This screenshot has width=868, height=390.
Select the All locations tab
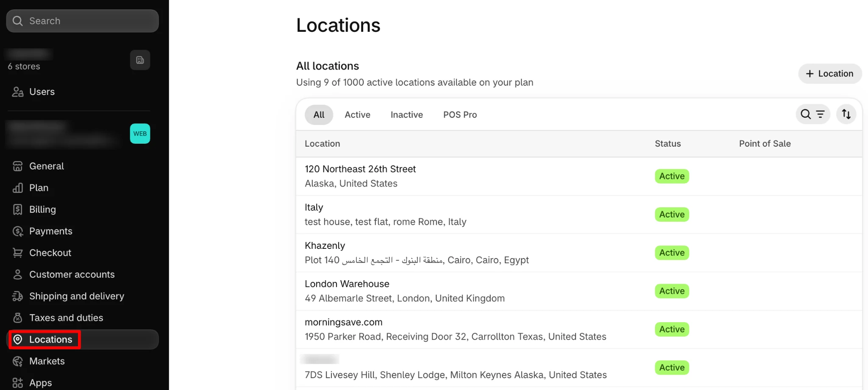[319, 114]
